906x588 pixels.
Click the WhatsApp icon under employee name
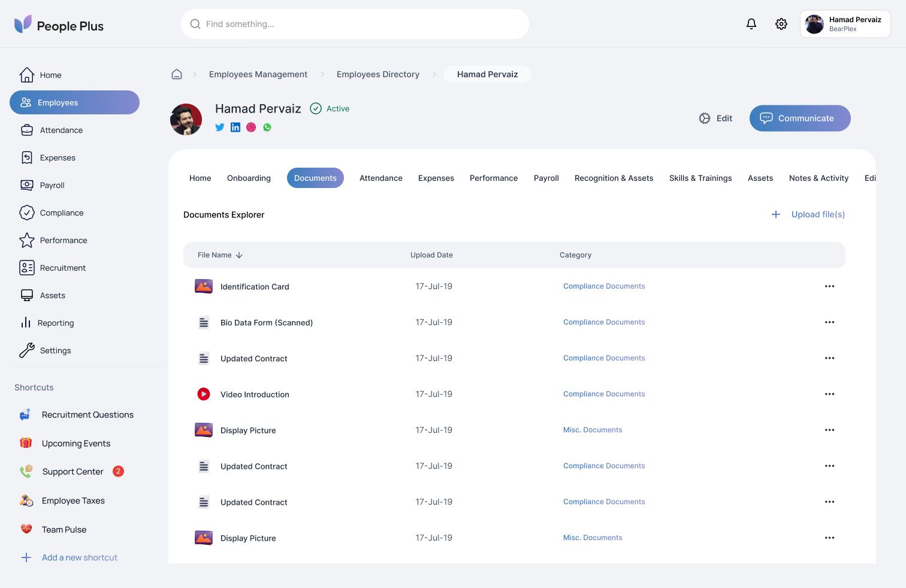[x=267, y=127]
